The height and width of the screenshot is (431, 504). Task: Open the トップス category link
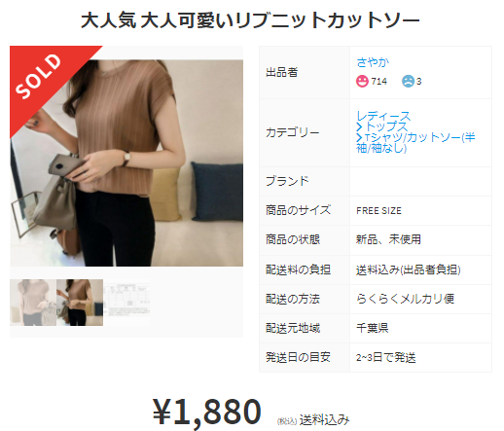point(386,126)
